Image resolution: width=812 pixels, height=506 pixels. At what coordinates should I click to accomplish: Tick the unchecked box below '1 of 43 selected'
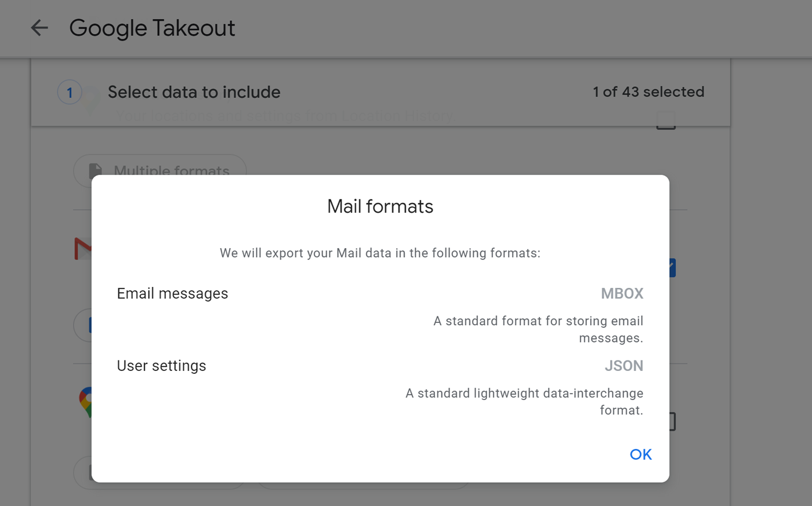pos(665,121)
